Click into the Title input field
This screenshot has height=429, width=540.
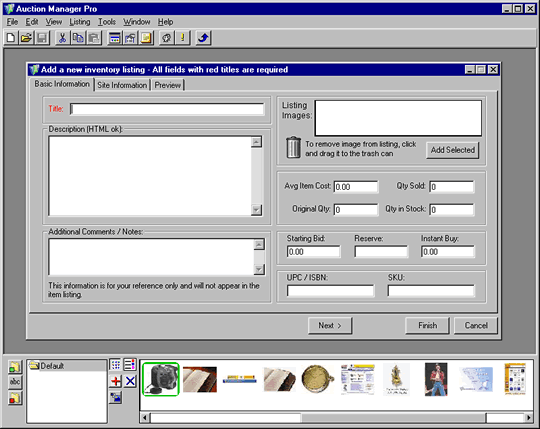tap(167, 109)
